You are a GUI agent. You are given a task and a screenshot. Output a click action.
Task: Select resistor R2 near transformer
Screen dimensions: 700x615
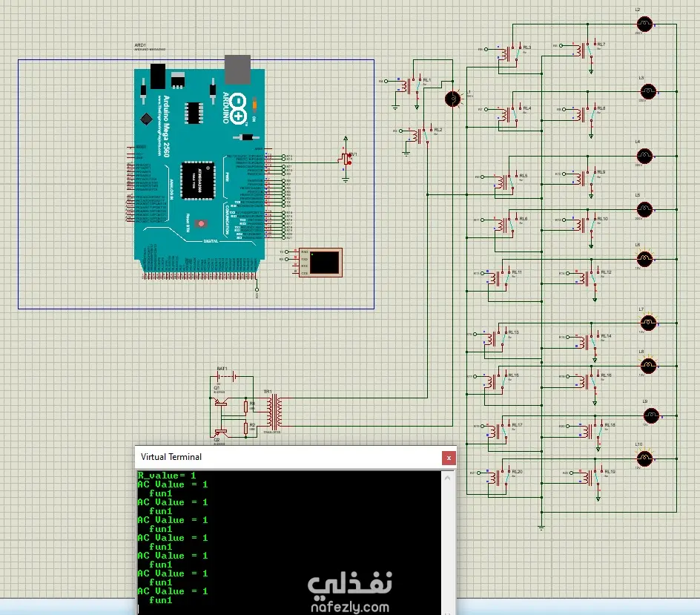pyautogui.click(x=246, y=428)
